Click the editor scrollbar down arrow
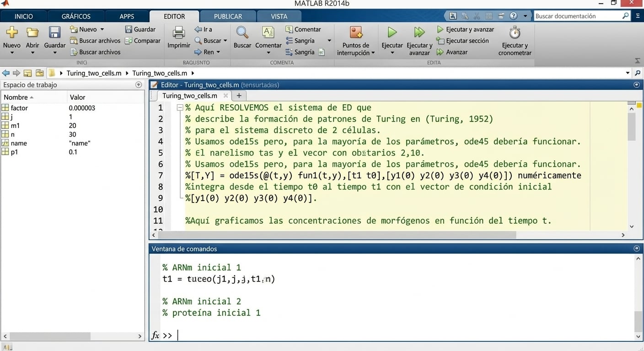The image size is (644, 351). pos(632,227)
